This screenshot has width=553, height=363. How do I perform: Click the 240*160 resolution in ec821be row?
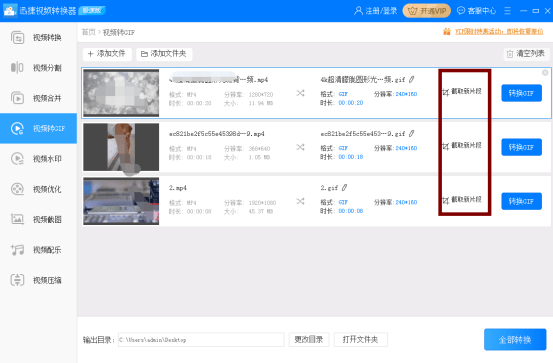pos(406,148)
